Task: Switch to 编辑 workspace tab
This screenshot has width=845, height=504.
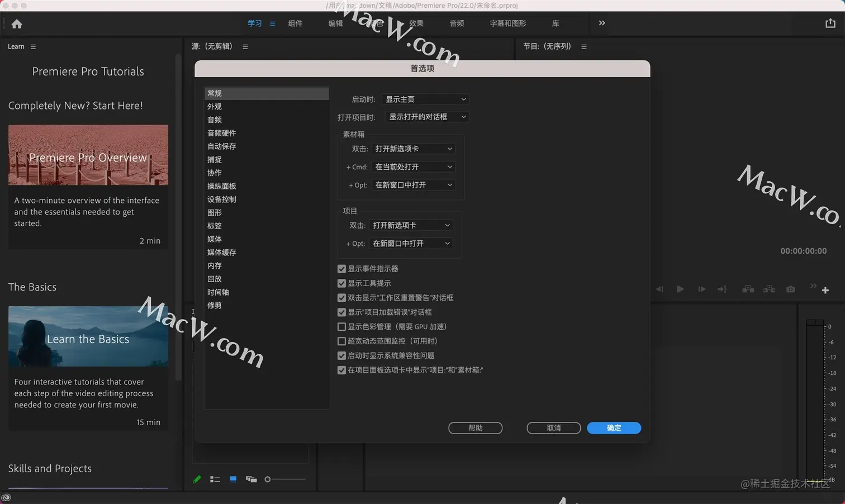Action: point(336,23)
